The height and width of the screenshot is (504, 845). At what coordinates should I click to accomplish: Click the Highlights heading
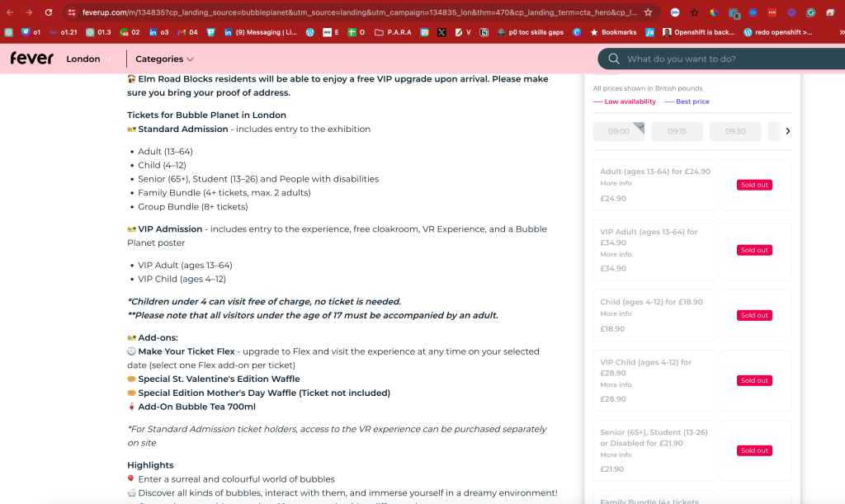click(x=150, y=465)
